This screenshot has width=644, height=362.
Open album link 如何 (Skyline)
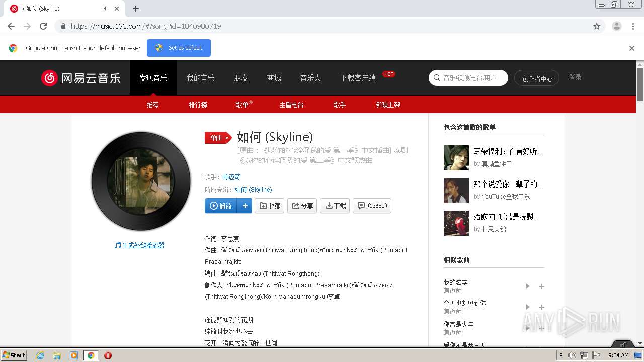pyautogui.click(x=253, y=190)
